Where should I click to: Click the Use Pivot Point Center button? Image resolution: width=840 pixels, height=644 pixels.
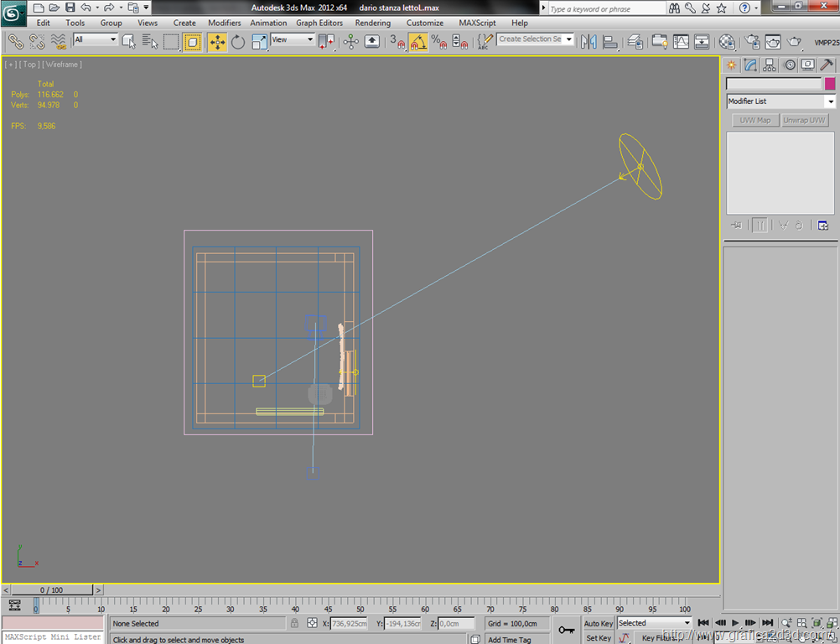326,42
